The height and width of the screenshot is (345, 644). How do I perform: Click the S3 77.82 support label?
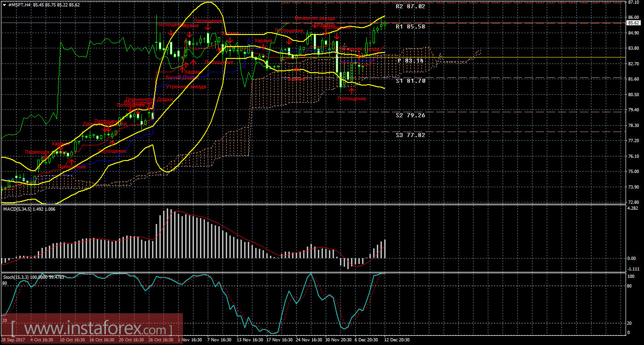point(410,135)
